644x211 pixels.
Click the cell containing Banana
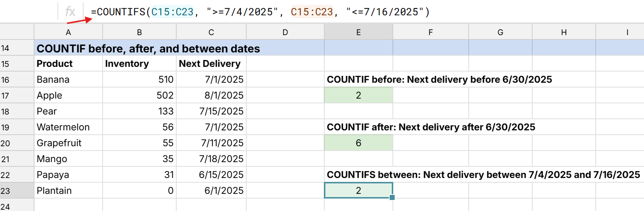(68, 79)
